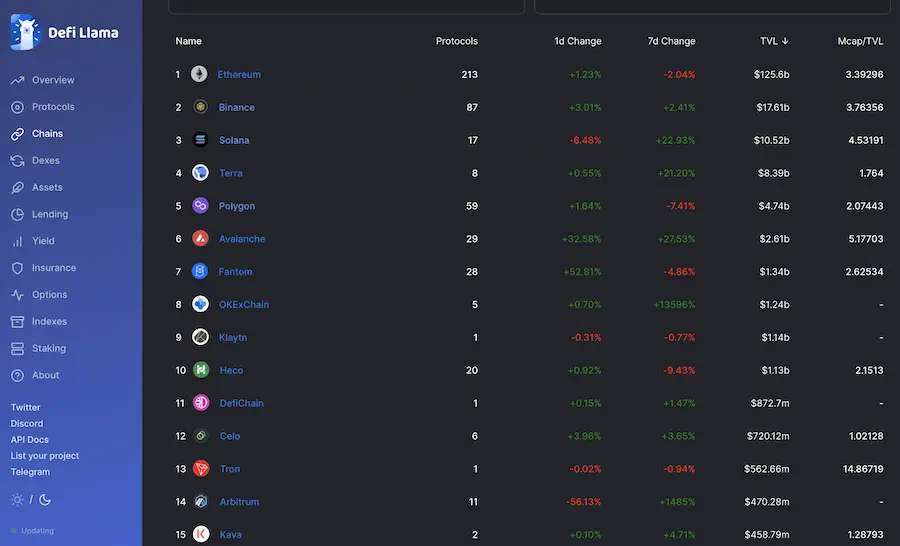
Task: Sort table by TVL column header
Action: 774,41
